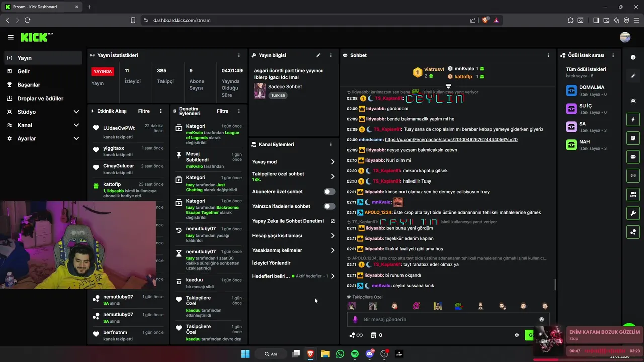Open Yasaklanmış kelimeler options arrow

tap(333, 250)
